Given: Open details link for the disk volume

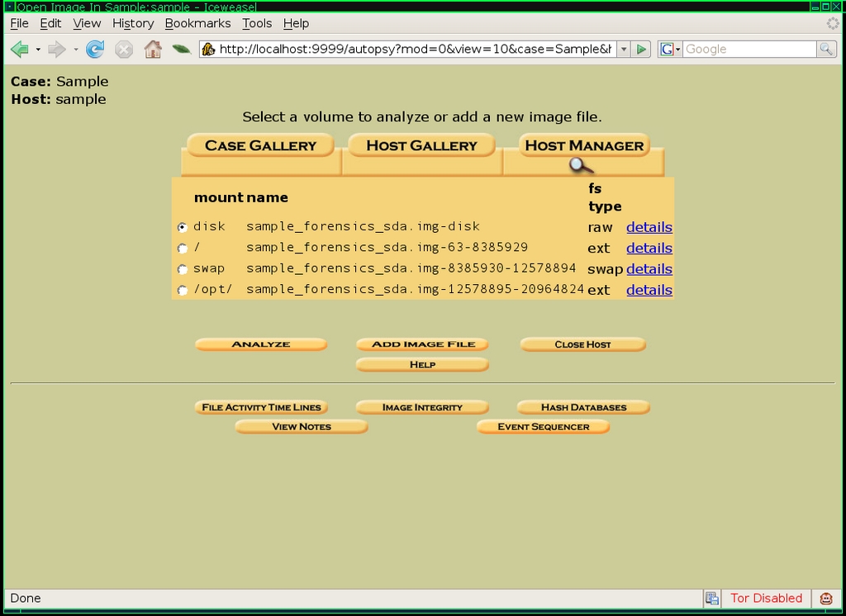Looking at the screenshot, I should click(x=649, y=227).
